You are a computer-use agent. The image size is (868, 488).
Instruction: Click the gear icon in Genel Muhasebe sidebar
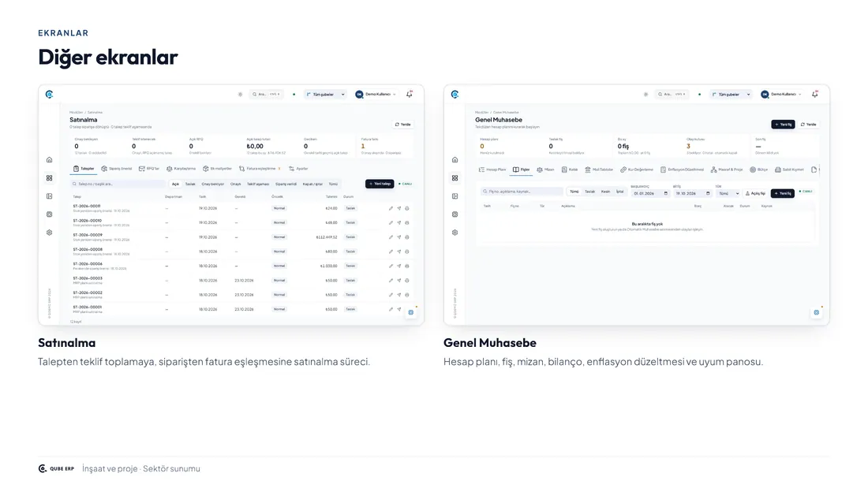(x=455, y=233)
